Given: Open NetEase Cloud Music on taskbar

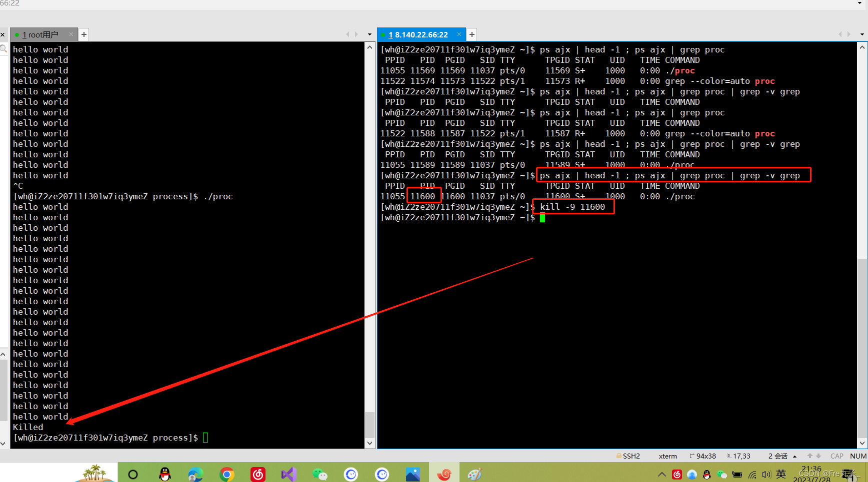Looking at the screenshot, I should pos(258,474).
